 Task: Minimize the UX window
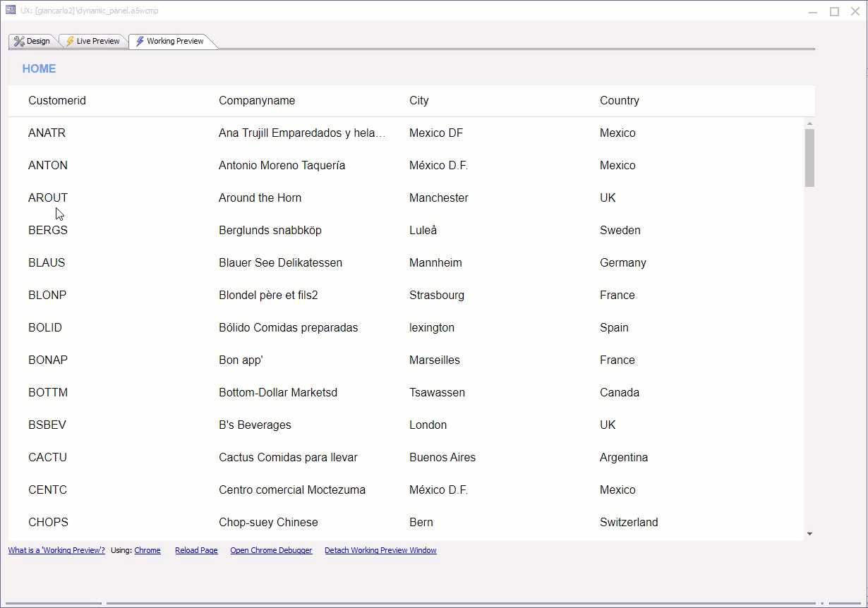(814, 11)
